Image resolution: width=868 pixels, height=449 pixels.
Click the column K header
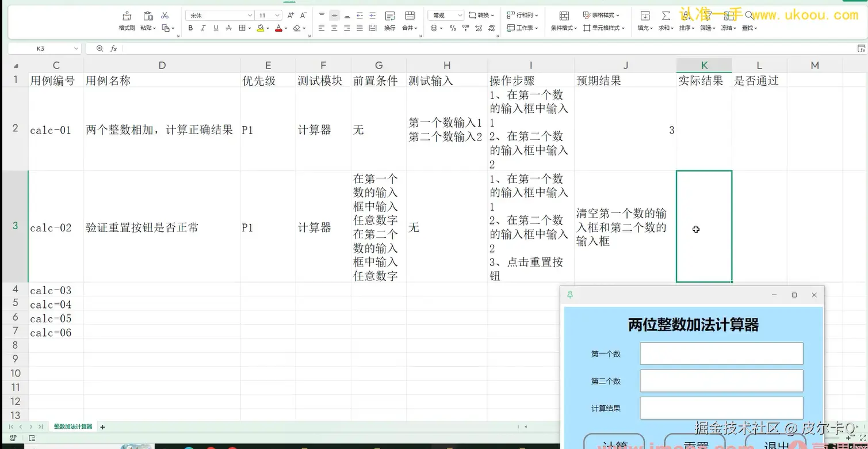tap(704, 66)
